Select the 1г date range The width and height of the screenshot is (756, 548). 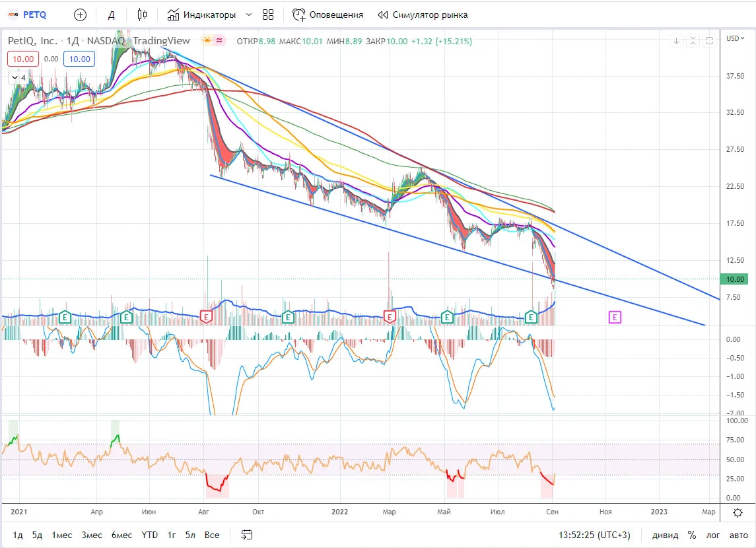[x=172, y=535]
